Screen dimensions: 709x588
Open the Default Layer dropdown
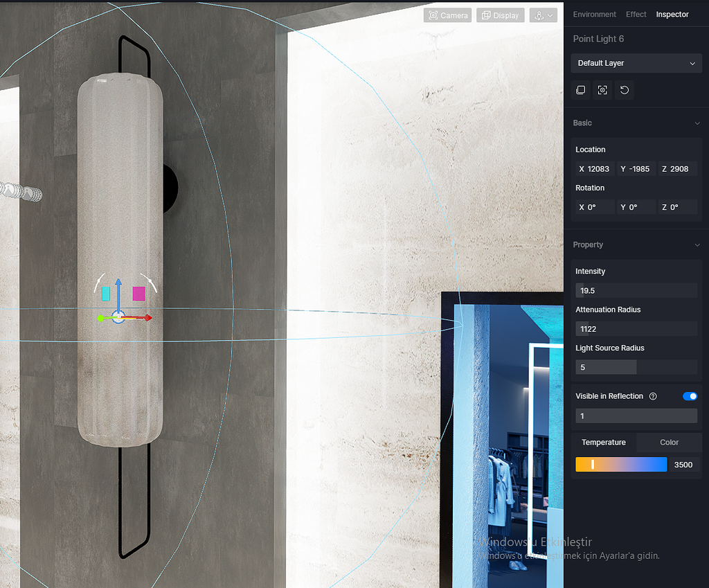coord(636,63)
